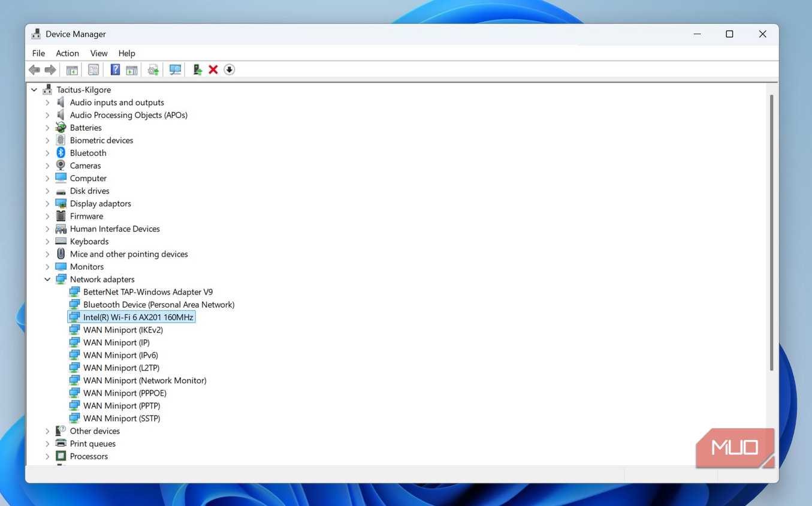Expand the Monitors category
812x506 pixels.
47,267
